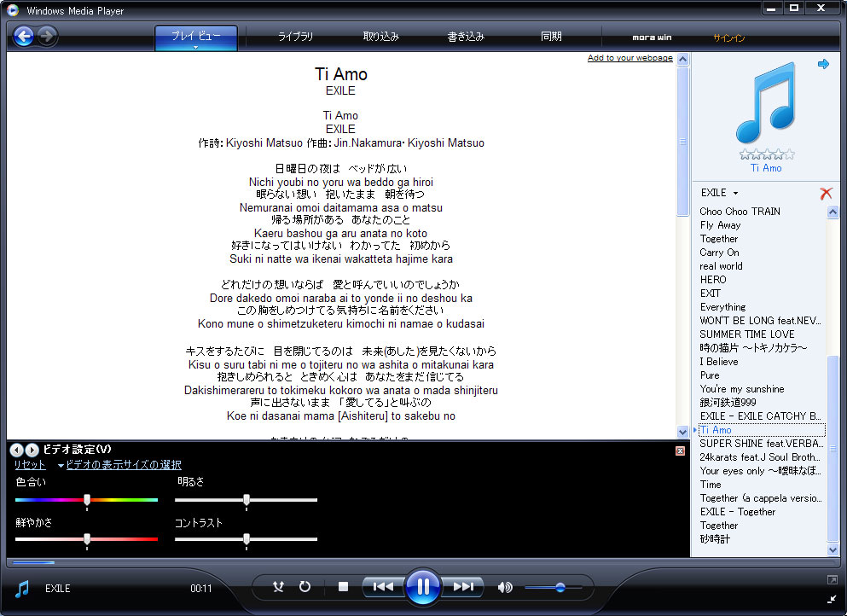Open the ライブラリ tab
Viewport: 847px width, 616px height.
[x=295, y=37]
